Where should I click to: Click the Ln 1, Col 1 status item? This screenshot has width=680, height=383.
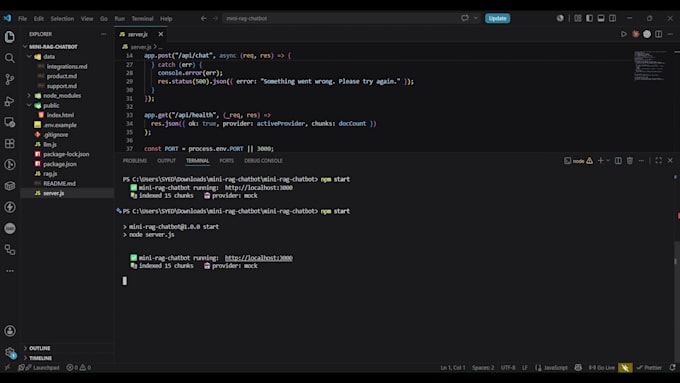(x=453, y=367)
